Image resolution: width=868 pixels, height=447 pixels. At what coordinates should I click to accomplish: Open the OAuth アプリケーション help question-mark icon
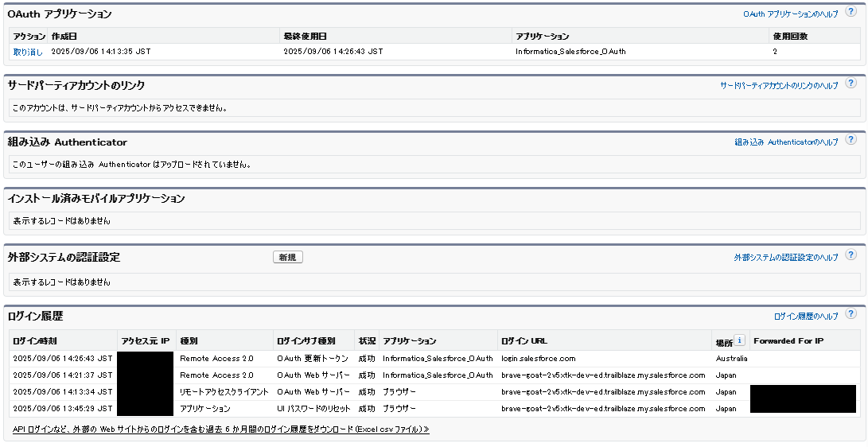850,12
